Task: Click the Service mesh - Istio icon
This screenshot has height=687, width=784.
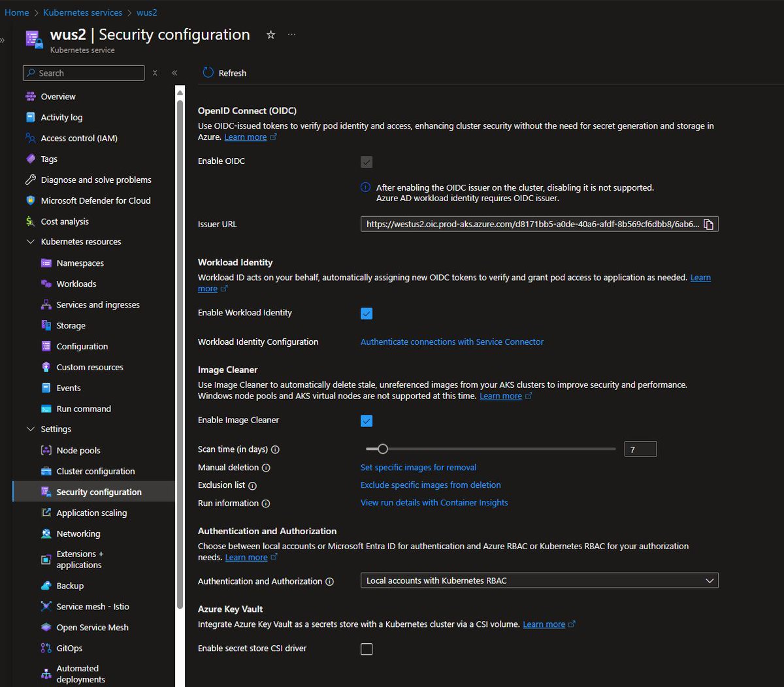Action: [x=46, y=607]
